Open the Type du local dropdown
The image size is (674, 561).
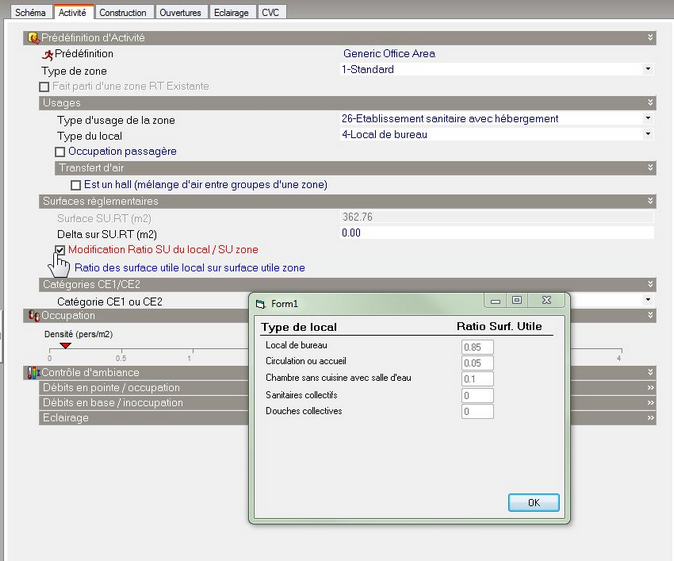(648, 134)
